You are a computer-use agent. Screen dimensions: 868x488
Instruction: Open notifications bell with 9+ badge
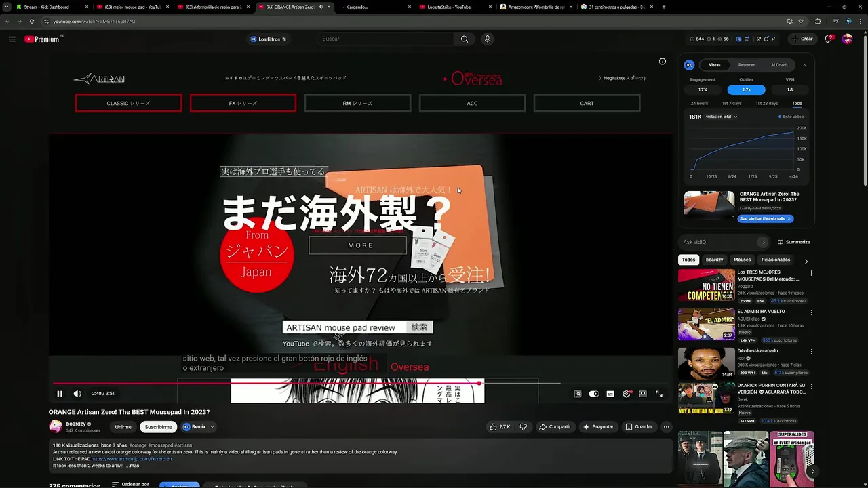(x=828, y=39)
